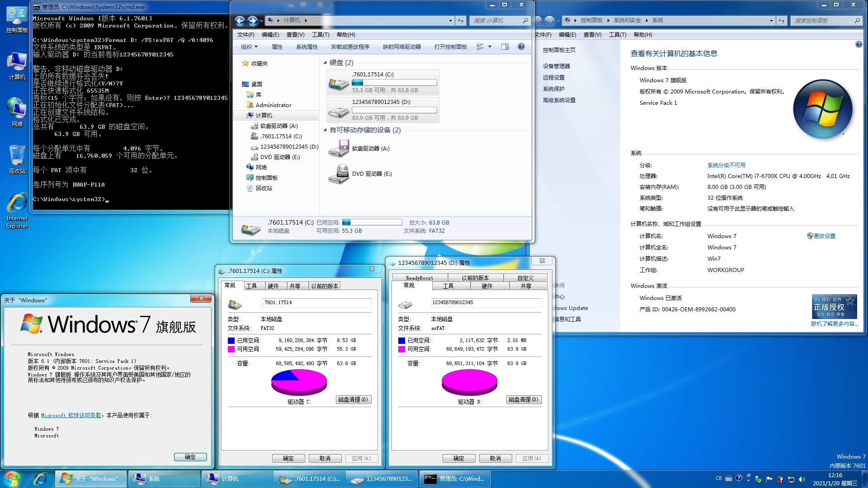
Task: Click the CH input language indicator
Action: click(x=719, y=479)
